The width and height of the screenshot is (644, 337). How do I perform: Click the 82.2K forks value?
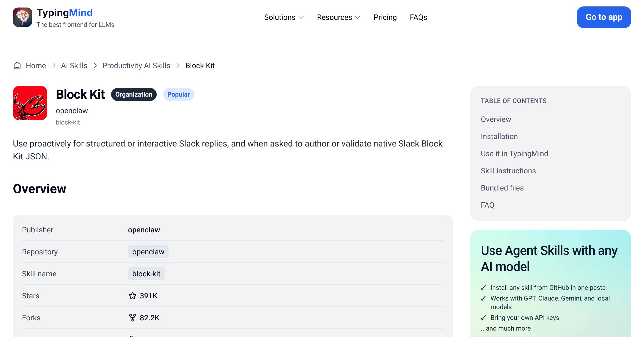[x=149, y=318]
